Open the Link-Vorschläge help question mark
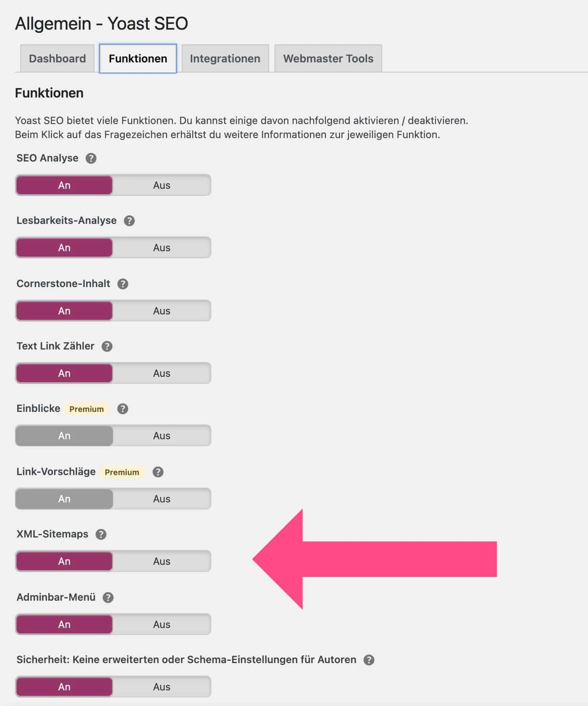 [158, 472]
